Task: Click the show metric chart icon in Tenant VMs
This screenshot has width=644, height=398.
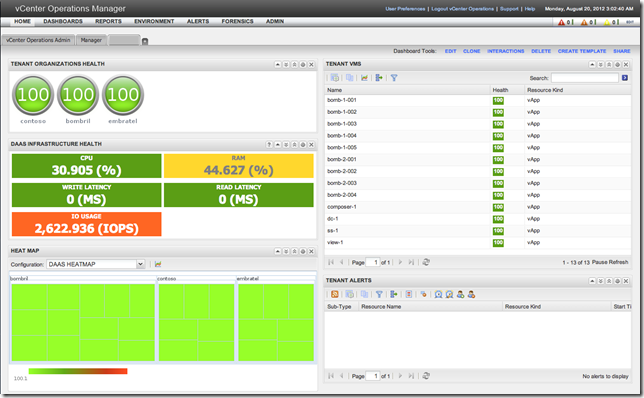Action: click(x=364, y=78)
